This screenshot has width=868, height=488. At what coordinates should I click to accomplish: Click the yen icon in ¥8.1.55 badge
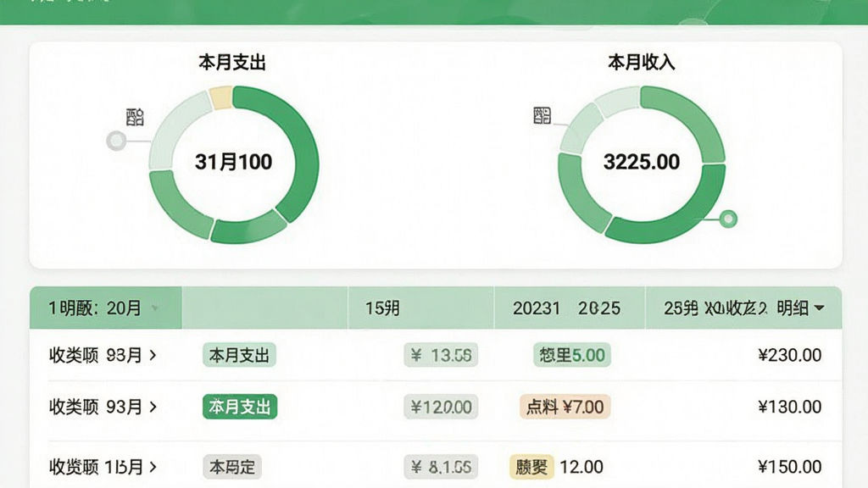click(x=416, y=467)
